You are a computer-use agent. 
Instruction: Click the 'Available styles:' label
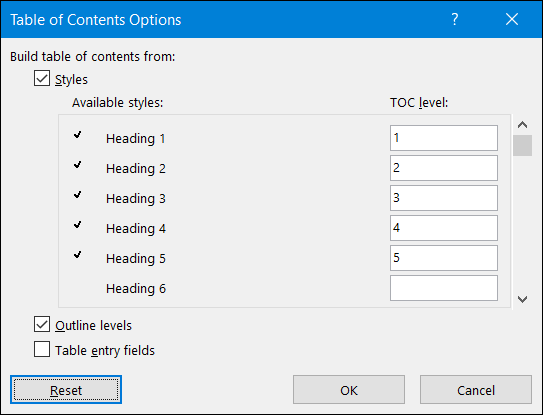pyautogui.click(x=117, y=103)
